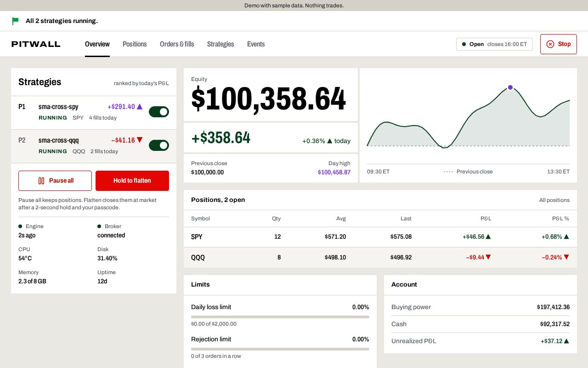Click the Daily loss limit progress bar
This screenshot has height=368, width=588.
pyautogui.click(x=280, y=317)
